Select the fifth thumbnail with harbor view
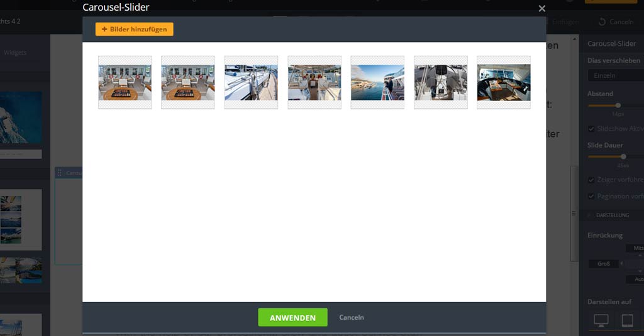Screen dimensions: 644x336 coord(377,83)
